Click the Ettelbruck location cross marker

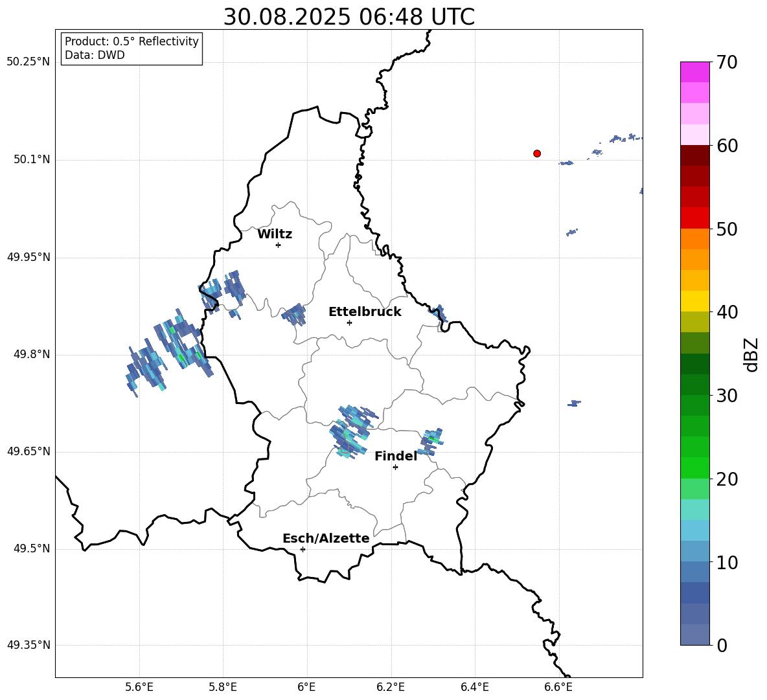coord(349,322)
